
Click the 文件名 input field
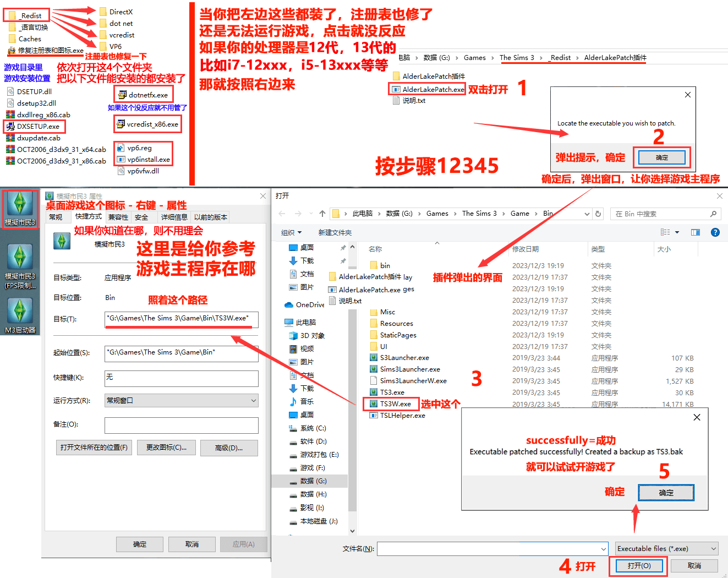point(492,549)
